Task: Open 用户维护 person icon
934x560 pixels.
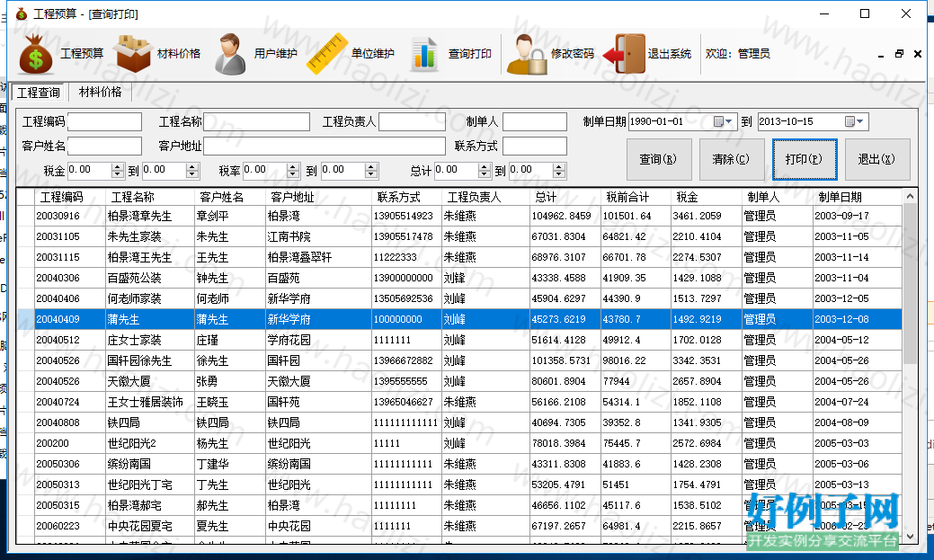Action: tap(230, 54)
